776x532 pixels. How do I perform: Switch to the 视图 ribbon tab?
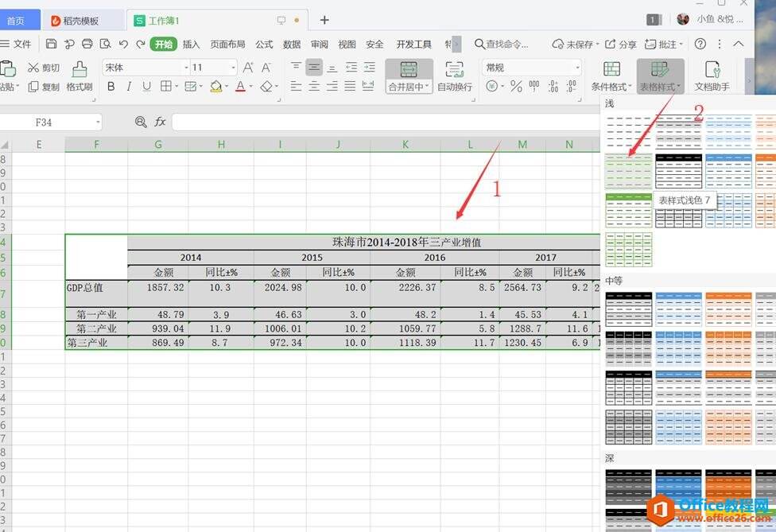[347, 44]
